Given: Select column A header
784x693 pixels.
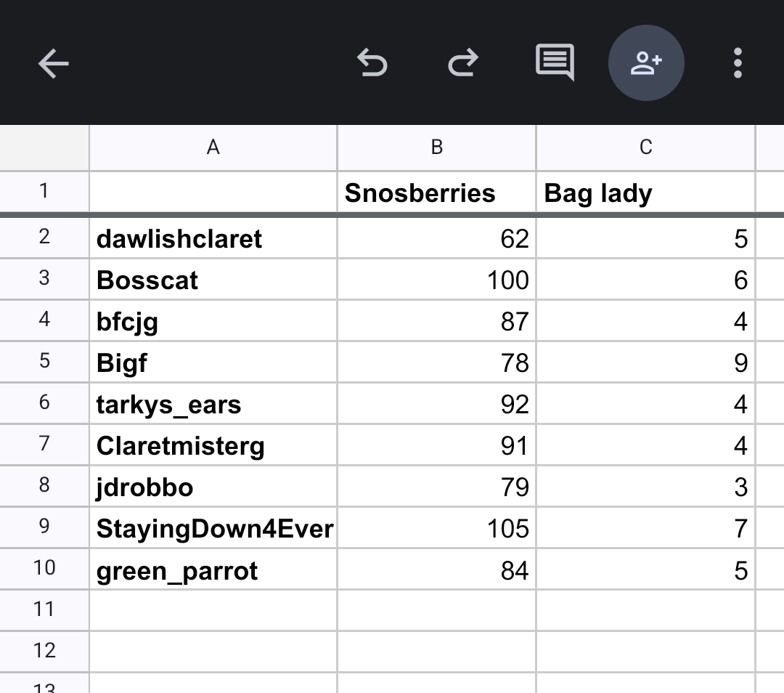Looking at the screenshot, I should click(x=213, y=147).
